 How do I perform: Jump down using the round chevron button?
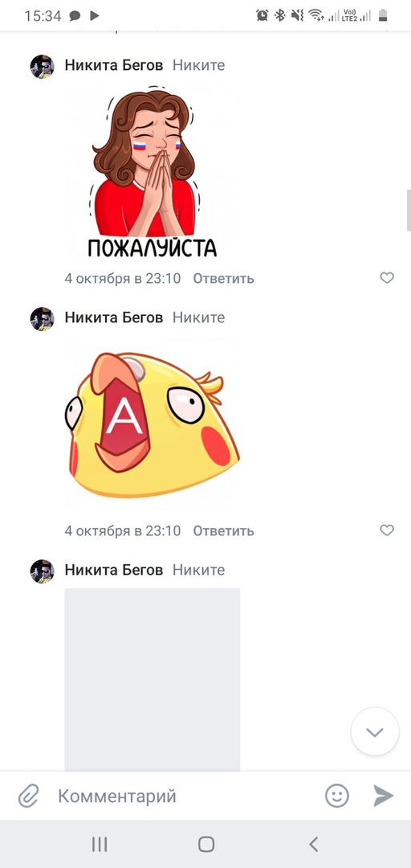tap(375, 732)
